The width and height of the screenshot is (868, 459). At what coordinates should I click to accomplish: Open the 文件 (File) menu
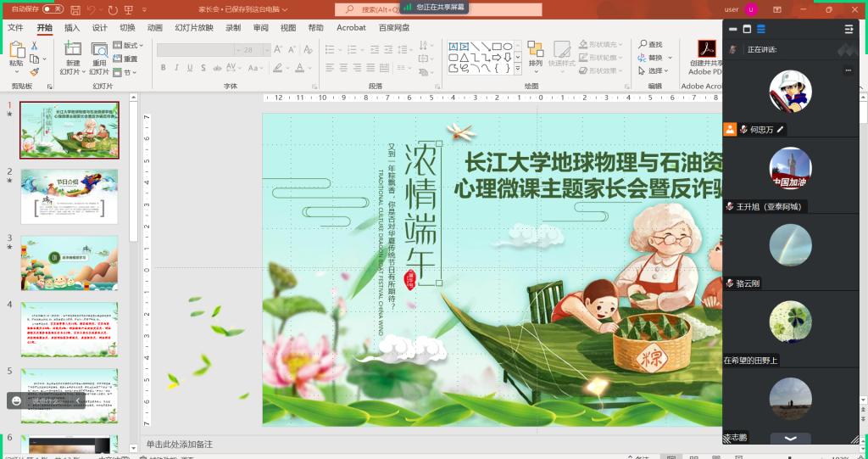coord(15,28)
